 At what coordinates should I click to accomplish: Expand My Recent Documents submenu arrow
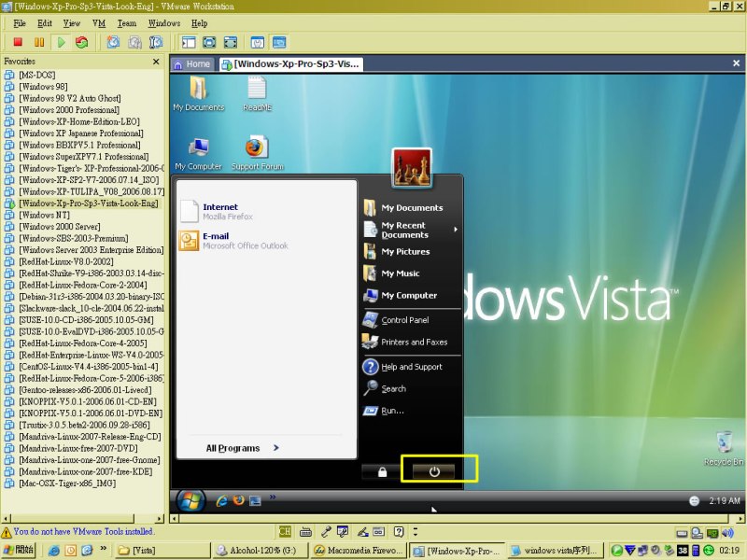point(456,230)
